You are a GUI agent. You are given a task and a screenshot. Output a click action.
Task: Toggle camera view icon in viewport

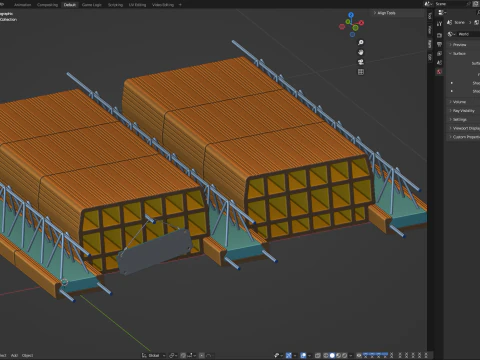361,62
